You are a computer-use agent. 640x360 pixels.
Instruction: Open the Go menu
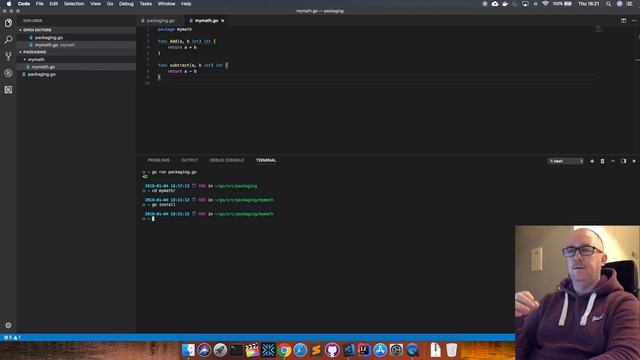point(110,4)
